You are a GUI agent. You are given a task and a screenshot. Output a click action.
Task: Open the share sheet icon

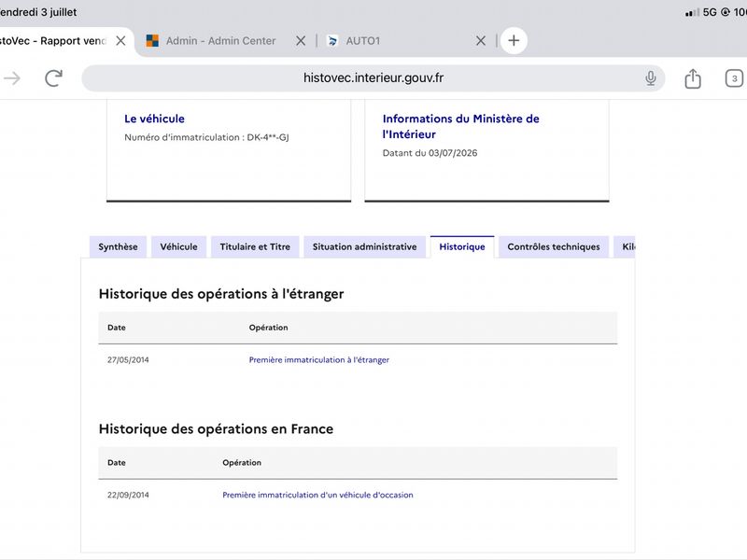coord(693,78)
